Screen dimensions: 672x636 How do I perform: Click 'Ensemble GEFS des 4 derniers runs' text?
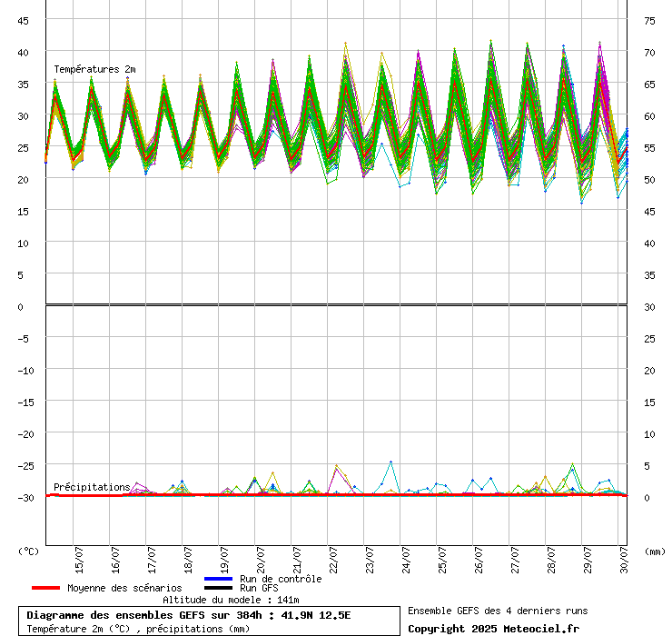click(x=498, y=611)
